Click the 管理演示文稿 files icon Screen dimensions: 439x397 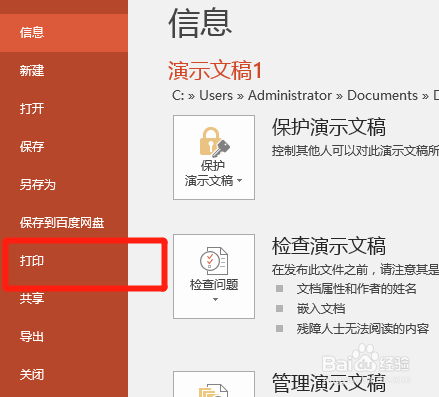click(213, 390)
